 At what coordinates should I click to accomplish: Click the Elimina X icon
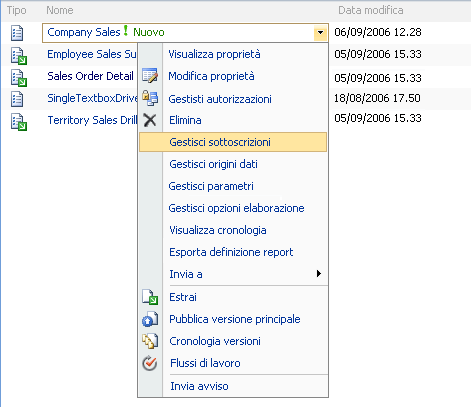click(x=150, y=120)
